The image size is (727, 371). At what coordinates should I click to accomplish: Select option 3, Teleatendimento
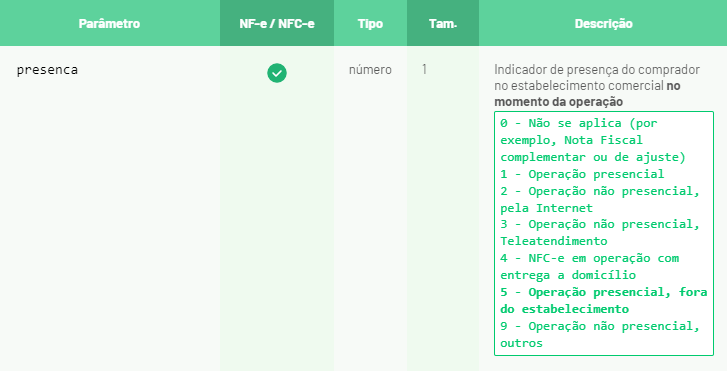(599, 233)
